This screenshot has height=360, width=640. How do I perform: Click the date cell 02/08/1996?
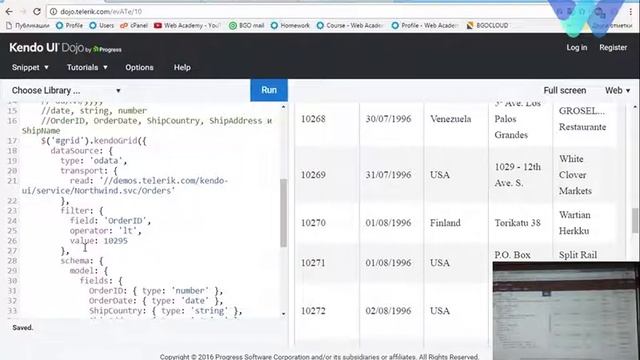tap(388, 311)
